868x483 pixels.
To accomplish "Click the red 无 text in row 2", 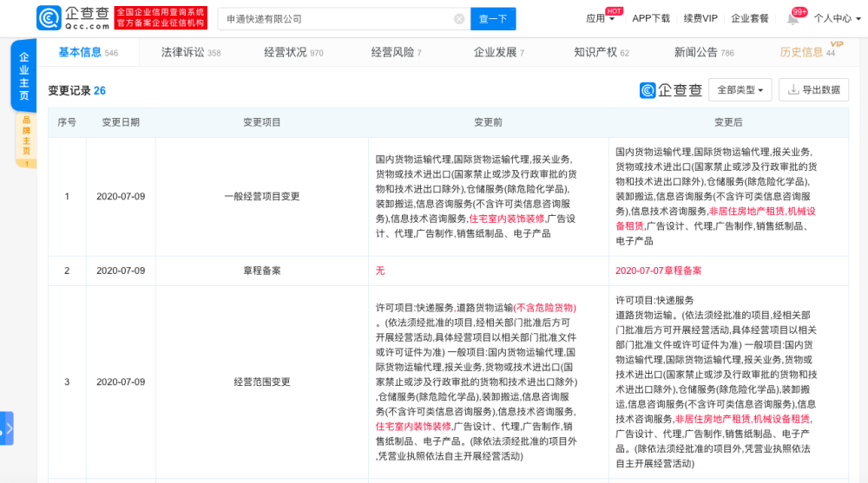I will point(380,271).
